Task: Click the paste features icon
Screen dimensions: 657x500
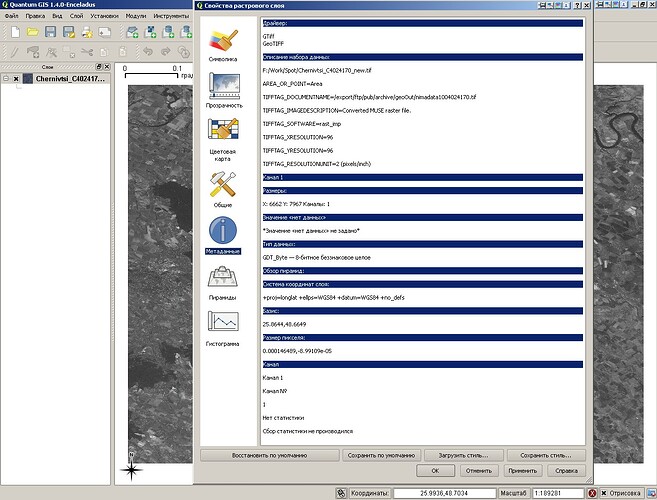Action: [122, 52]
